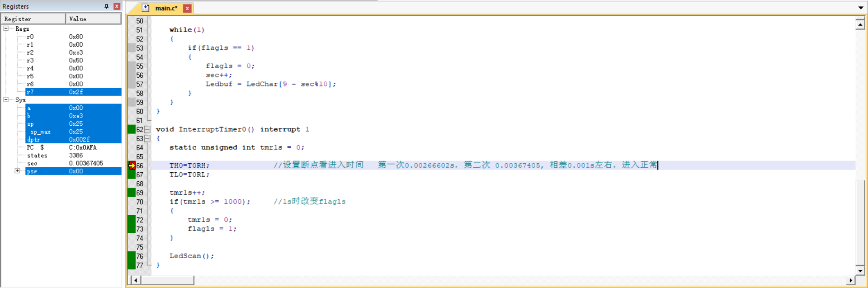Select the r0 register row
Viewport: 868px width, 288px height.
pyautogui.click(x=73, y=37)
